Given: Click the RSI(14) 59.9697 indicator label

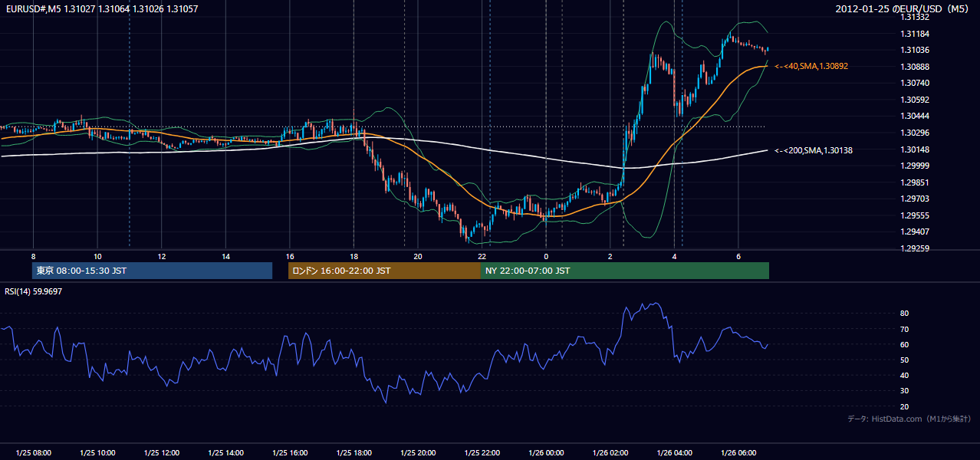Looking at the screenshot, I should [x=34, y=291].
